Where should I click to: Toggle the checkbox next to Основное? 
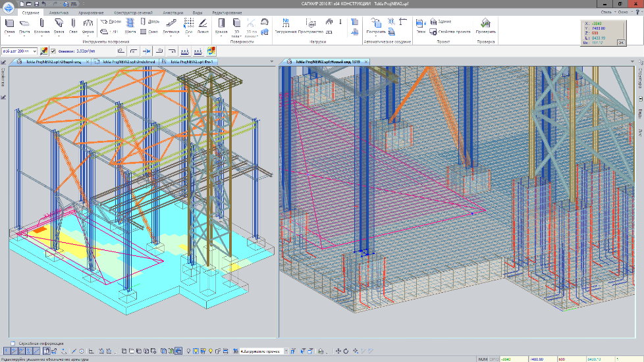pos(53,50)
